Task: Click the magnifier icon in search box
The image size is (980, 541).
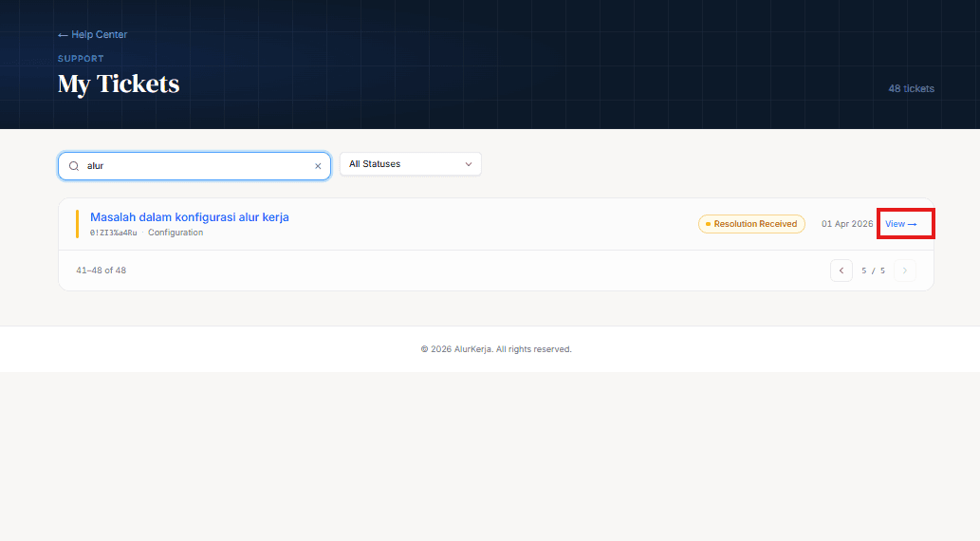Action: [74, 165]
